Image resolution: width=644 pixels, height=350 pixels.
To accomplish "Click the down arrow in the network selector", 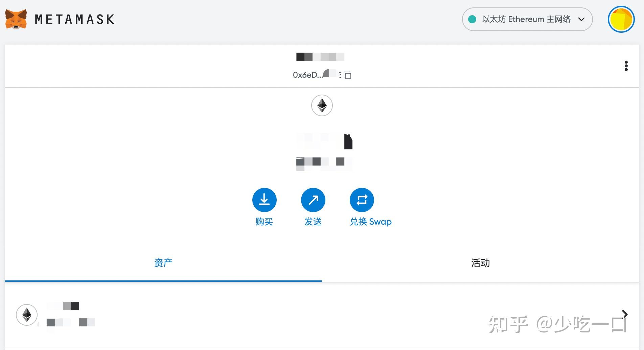I will coord(581,19).
